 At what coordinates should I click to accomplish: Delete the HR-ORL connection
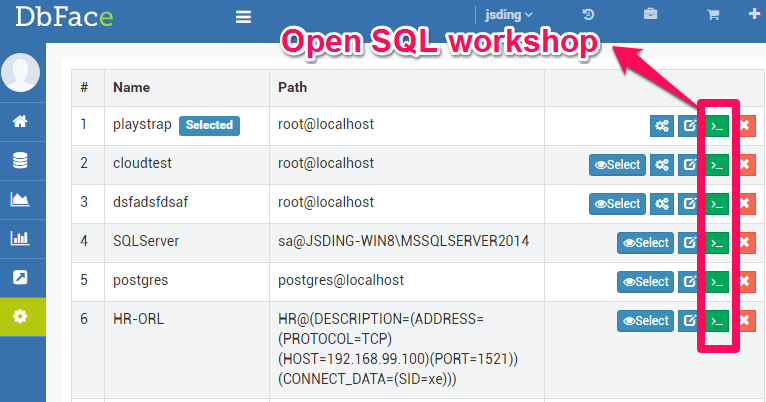click(x=745, y=321)
